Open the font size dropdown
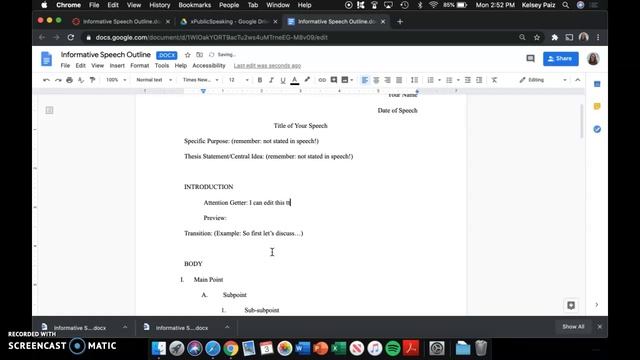Screen dimensions: 640x360 click(238, 80)
